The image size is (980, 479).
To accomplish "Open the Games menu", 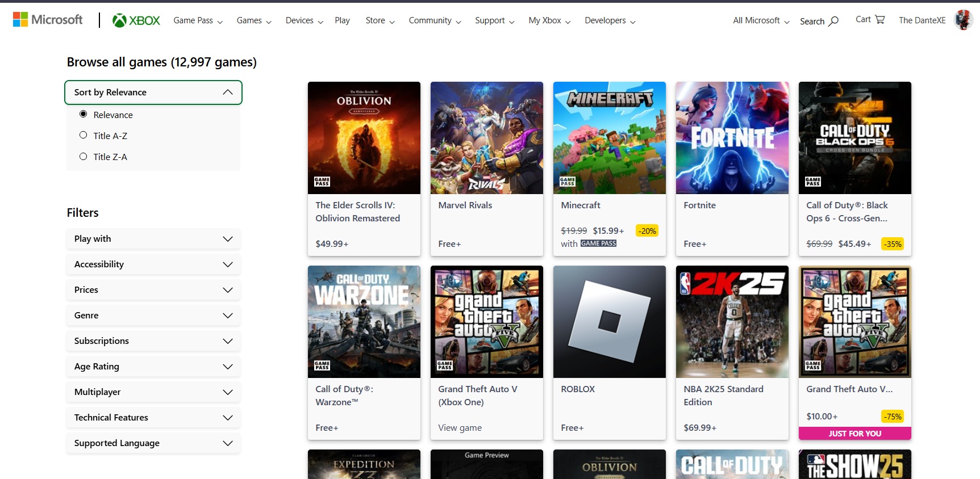I will 254,20.
